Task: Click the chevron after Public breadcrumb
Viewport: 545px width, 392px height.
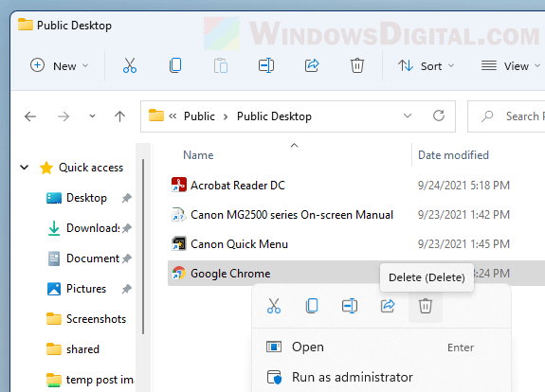Action: pyautogui.click(x=226, y=116)
